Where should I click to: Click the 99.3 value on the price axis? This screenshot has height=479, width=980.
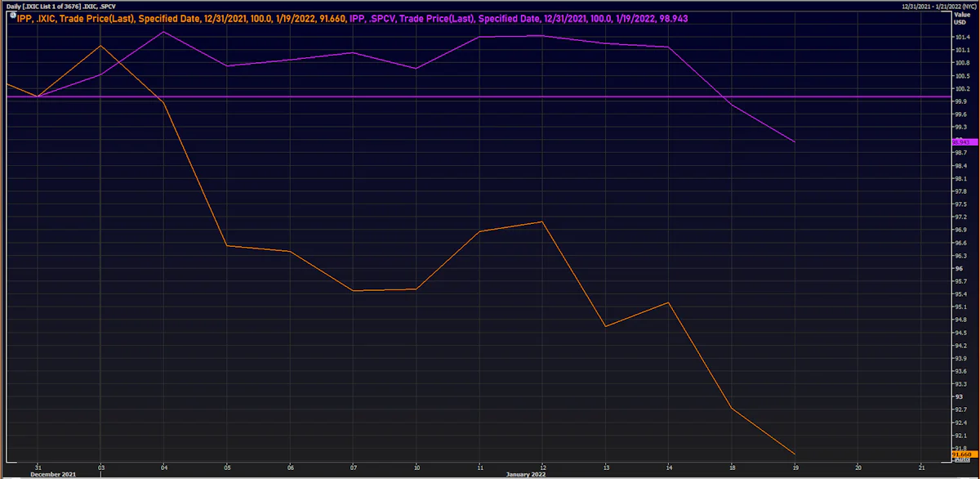(x=960, y=128)
